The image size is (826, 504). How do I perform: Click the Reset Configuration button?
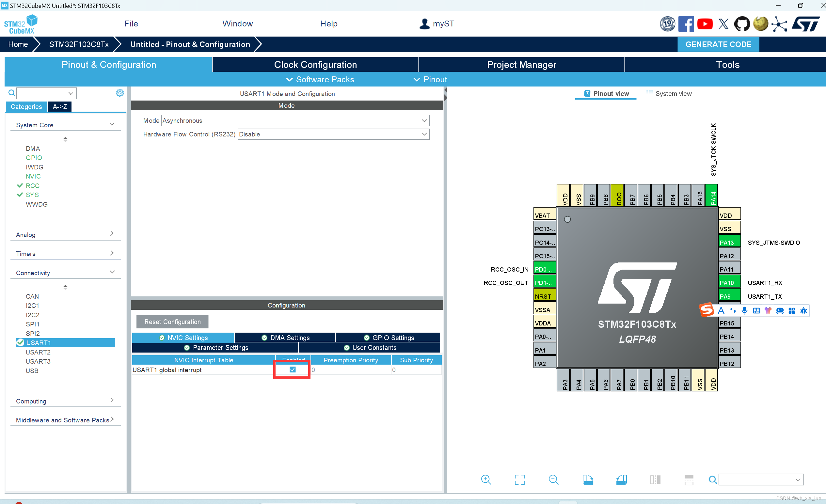click(x=172, y=322)
